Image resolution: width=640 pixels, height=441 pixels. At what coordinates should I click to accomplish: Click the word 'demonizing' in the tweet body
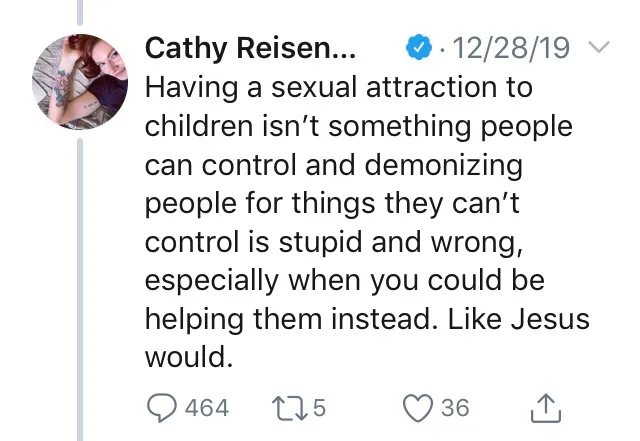443,166
